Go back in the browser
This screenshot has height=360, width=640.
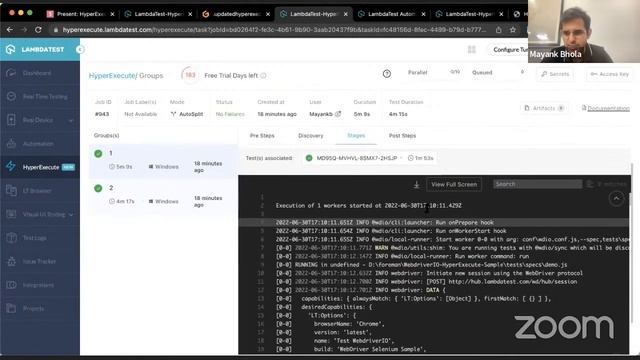point(10,29)
